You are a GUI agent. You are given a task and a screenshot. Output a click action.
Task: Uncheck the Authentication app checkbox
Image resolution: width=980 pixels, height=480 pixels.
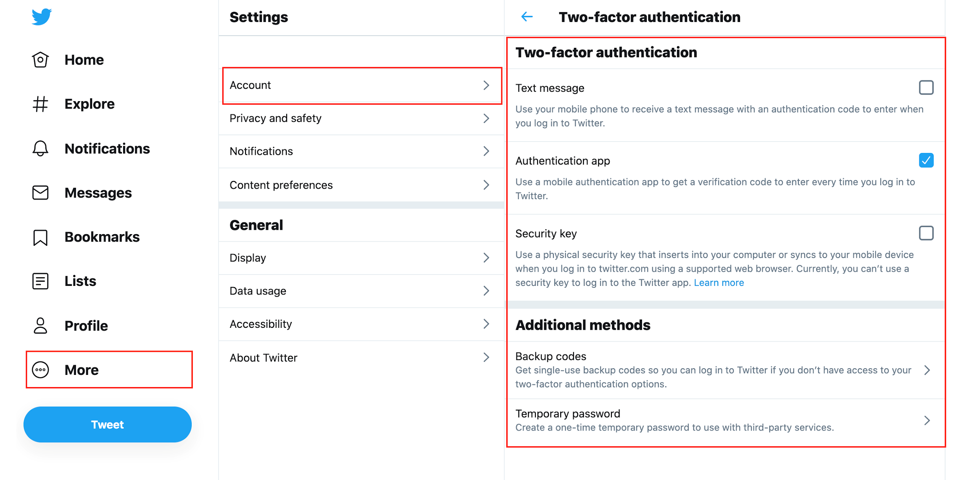[926, 160]
